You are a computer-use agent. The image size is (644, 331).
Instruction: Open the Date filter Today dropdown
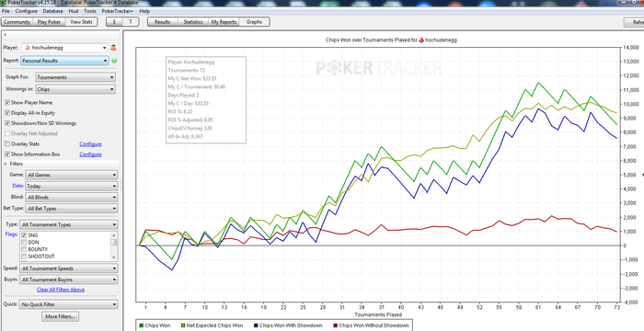pyautogui.click(x=72, y=186)
